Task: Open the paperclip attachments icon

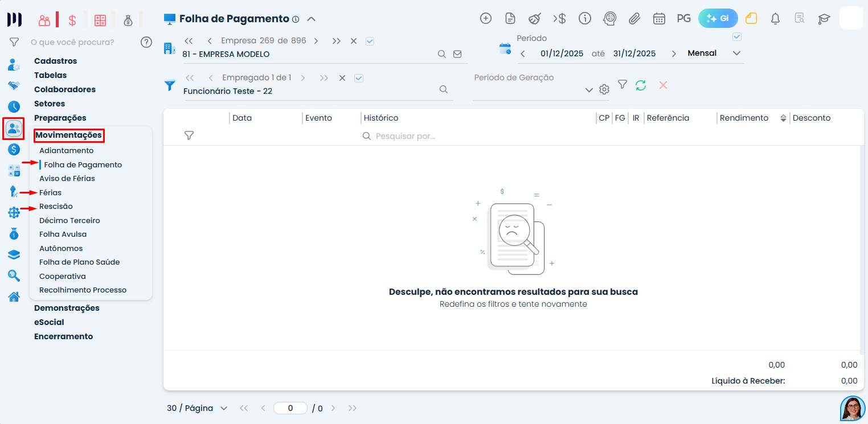Action: tap(634, 18)
